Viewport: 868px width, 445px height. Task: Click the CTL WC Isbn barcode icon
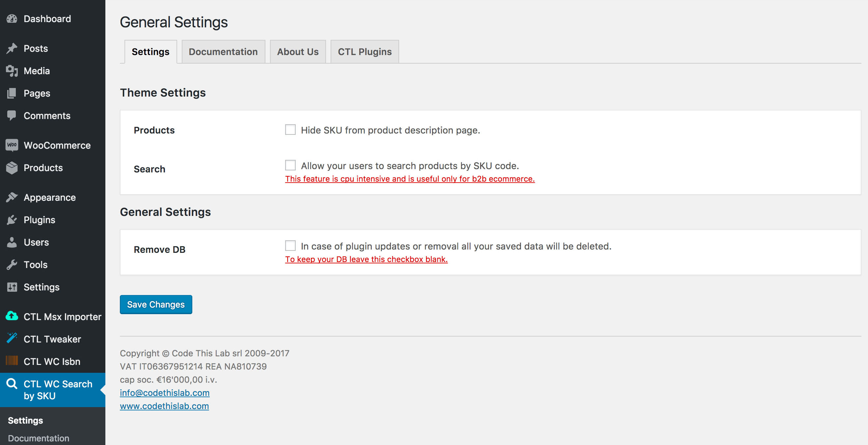point(12,361)
